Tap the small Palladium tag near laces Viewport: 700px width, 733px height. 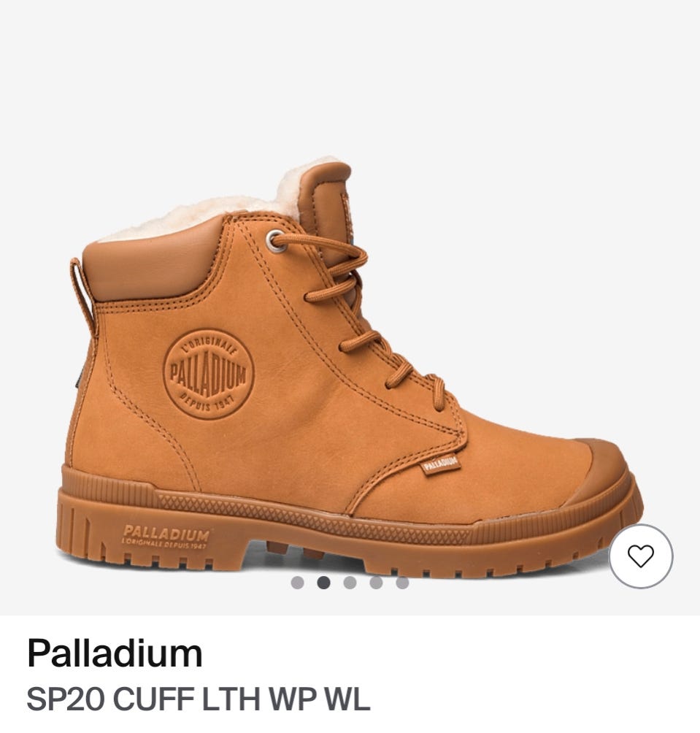pos(441,464)
